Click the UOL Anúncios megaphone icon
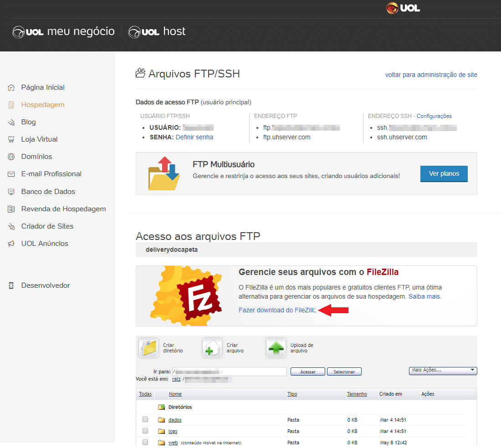Viewport: 501px width, 448px height. click(x=11, y=244)
